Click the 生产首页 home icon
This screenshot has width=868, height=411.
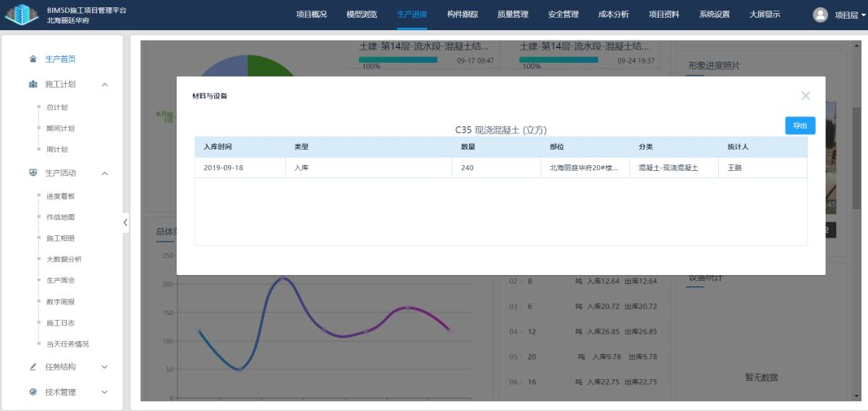click(33, 59)
